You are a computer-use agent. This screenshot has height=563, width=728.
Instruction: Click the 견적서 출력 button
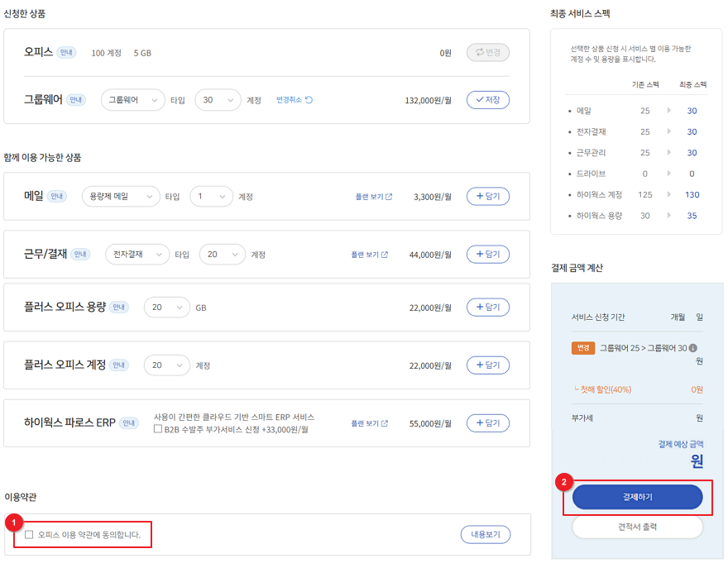coord(637,527)
